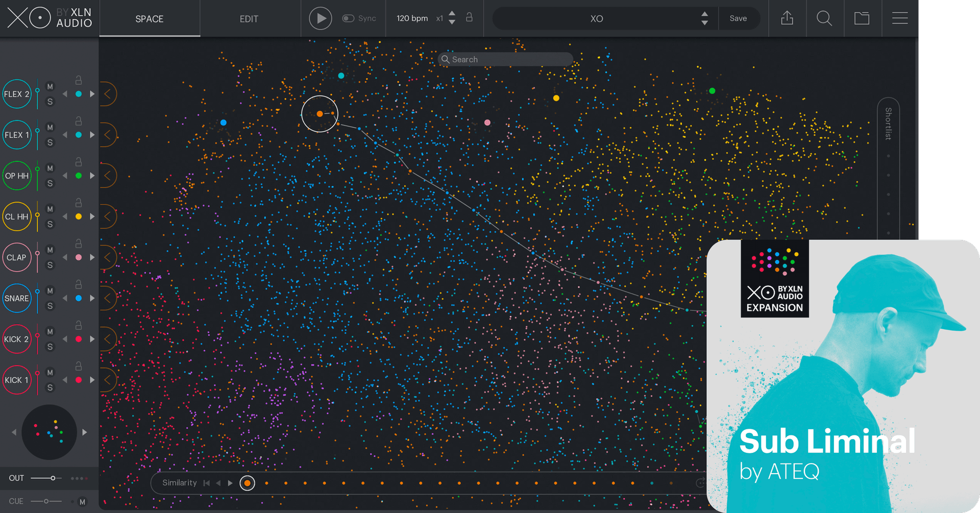The height and width of the screenshot is (513, 980).
Task: Expand the OP HH channel chevron
Action: 108,176
